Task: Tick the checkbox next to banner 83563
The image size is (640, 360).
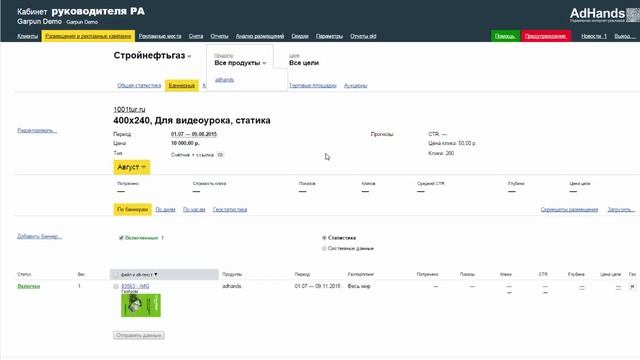Action: (x=116, y=287)
